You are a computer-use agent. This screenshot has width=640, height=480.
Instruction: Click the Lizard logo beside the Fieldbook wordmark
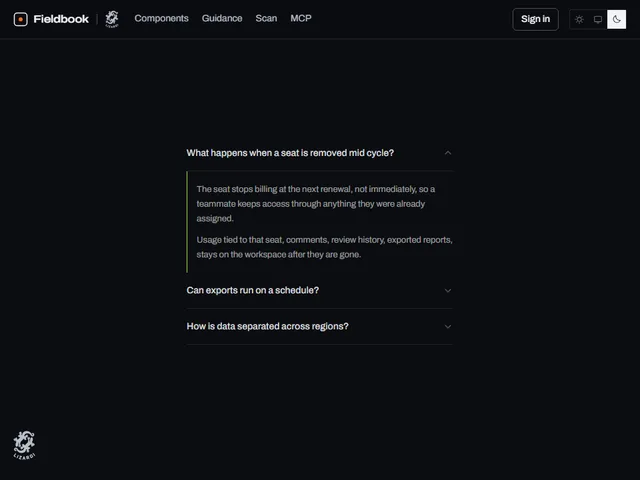(112, 19)
